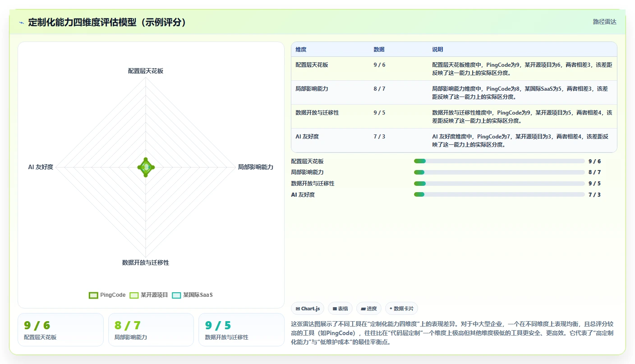Click the 局部影响能力 progress bar

(499, 172)
